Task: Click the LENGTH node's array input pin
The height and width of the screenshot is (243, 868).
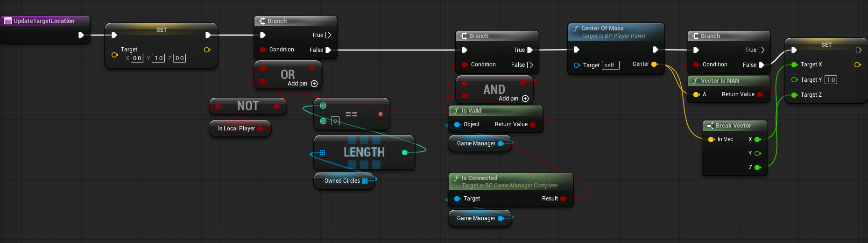Action: [x=322, y=152]
